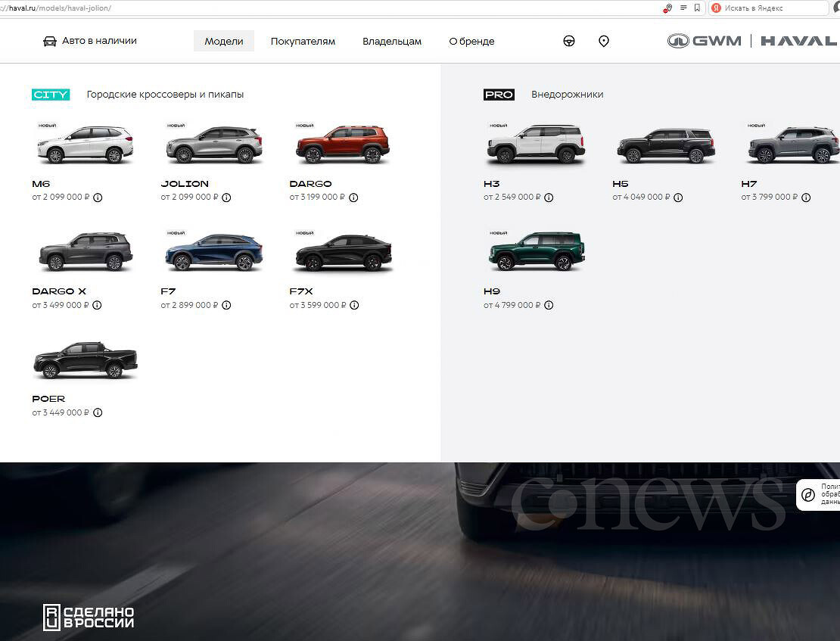This screenshot has width=840, height=641.
Task: Show price info icon for POER
Action: (98, 412)
